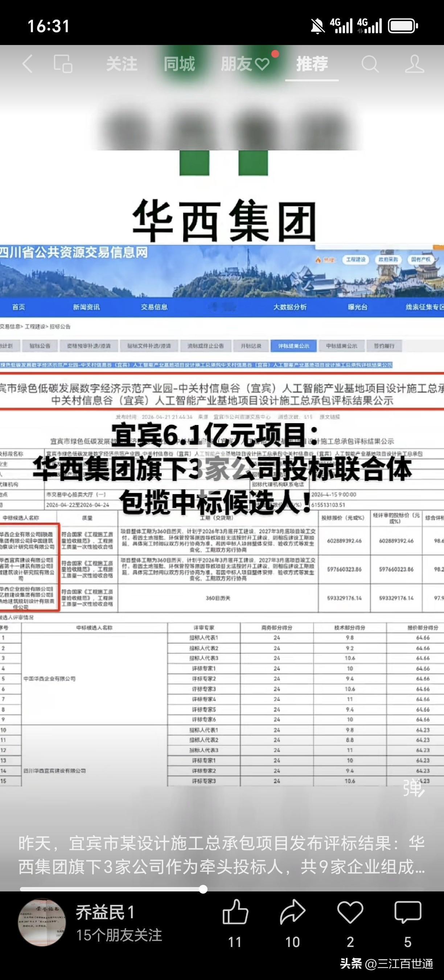
Task: Tap the 开标记录 tab
Action: tap(251, 346)
